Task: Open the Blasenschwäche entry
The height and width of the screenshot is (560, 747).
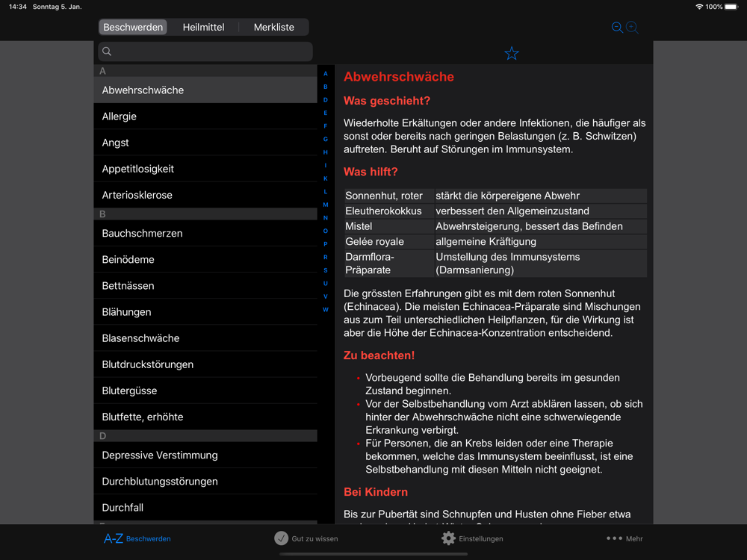Action: [205, 338]
